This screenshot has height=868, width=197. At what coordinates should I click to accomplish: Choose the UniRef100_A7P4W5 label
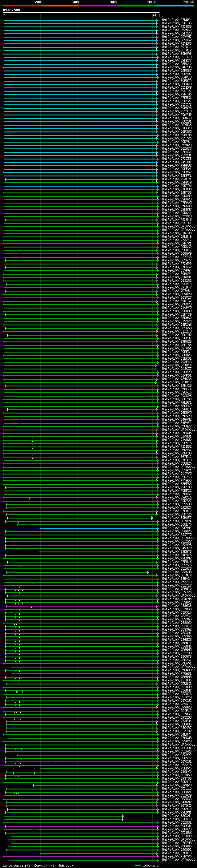point(177,433)
